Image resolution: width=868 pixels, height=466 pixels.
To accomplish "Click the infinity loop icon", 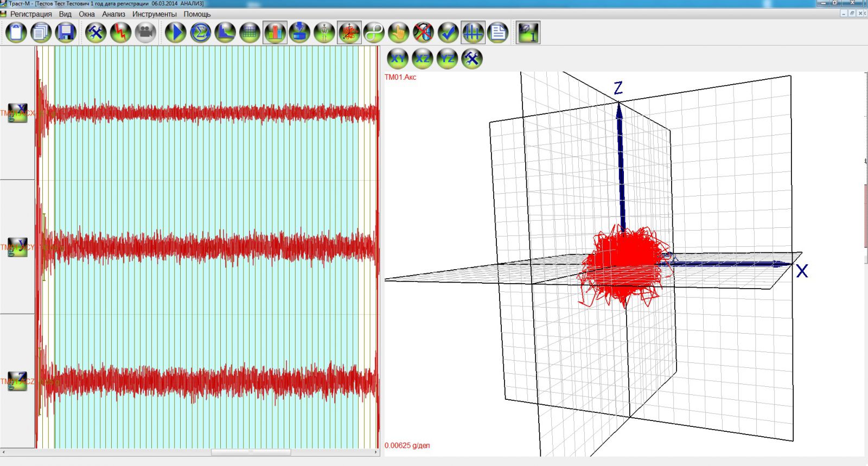I will (374, 33).
